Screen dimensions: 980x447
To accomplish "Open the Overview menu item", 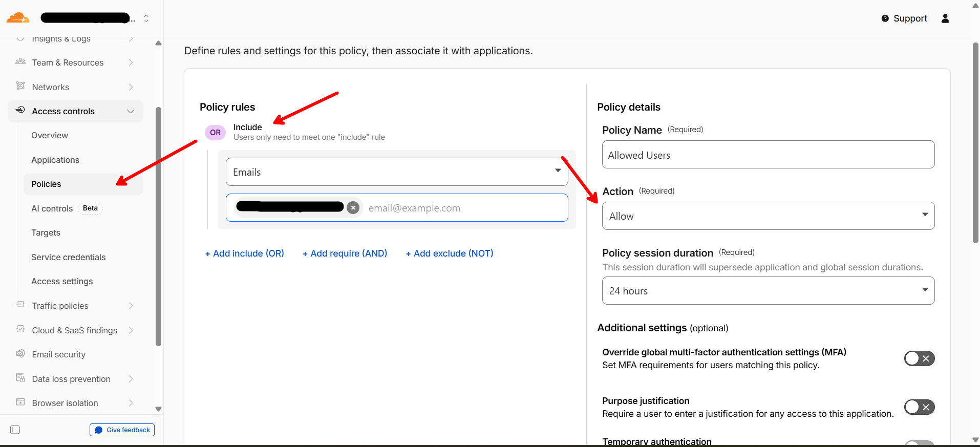I will [x=50, y=135].
